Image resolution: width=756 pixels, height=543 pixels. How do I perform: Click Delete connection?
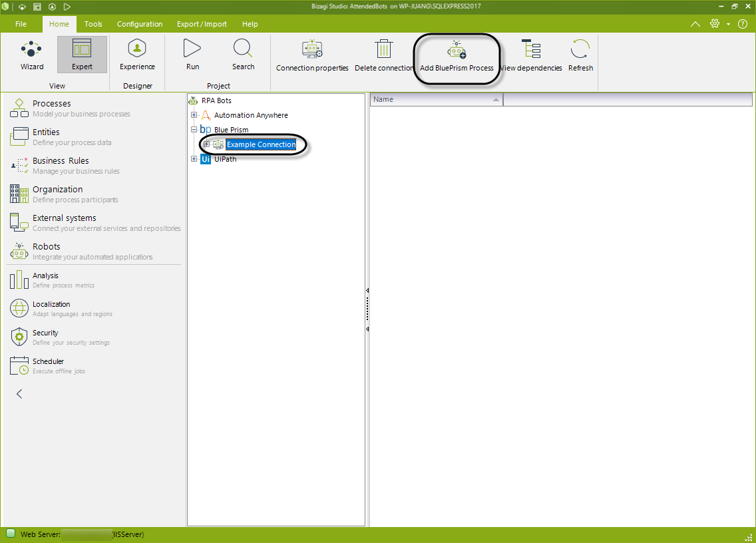(x=384, y=56)
